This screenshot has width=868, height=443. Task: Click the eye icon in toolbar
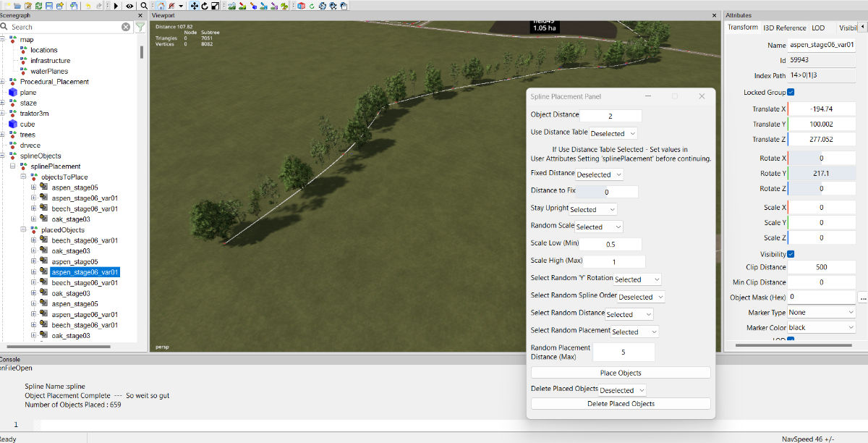tap(129, 5)
